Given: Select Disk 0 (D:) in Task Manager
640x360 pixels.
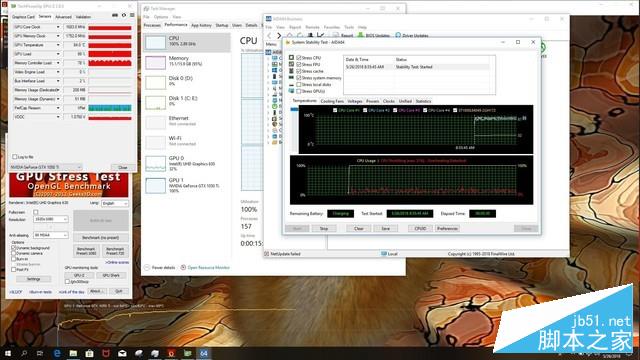Looking at the screenshot, I should (x=187, y=82).
